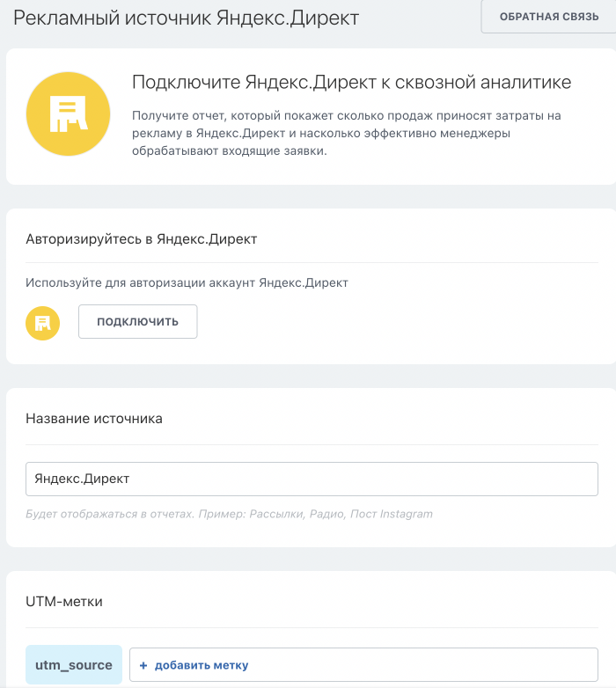Click the small Яндекс.Директ icon beside ПОДКЛЮЧИТЬ
616x688 pixels.
click(42, 323)
